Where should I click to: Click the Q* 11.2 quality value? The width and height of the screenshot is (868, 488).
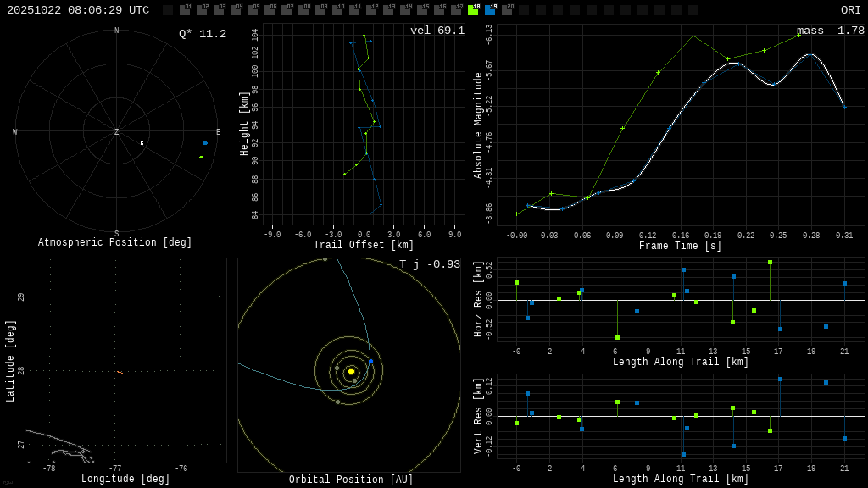click(202, 35)
